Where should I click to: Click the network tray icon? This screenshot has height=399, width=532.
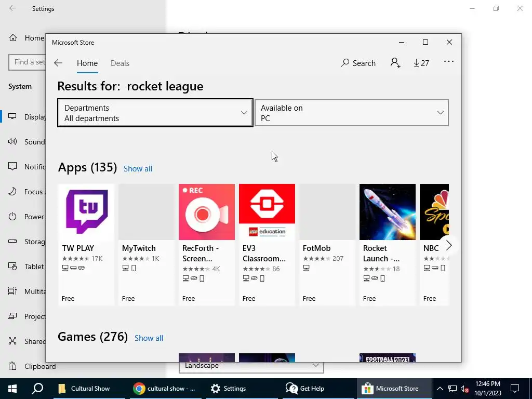453,389
